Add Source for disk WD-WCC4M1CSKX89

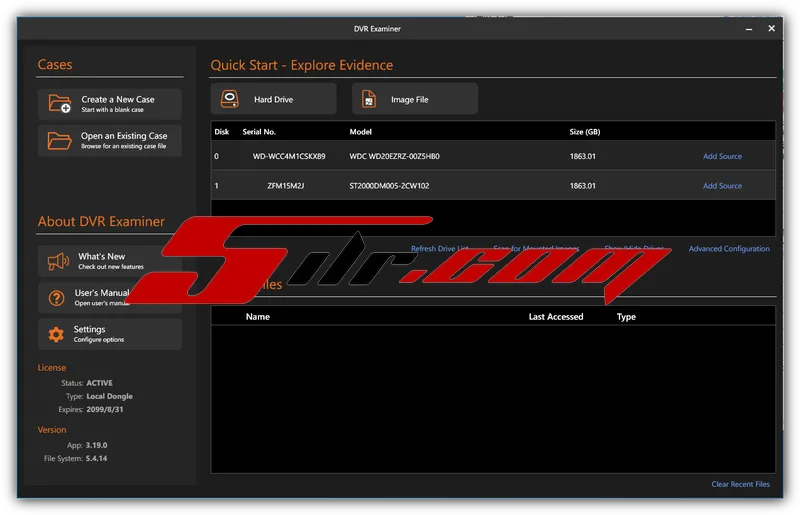(x=722, y=156)
